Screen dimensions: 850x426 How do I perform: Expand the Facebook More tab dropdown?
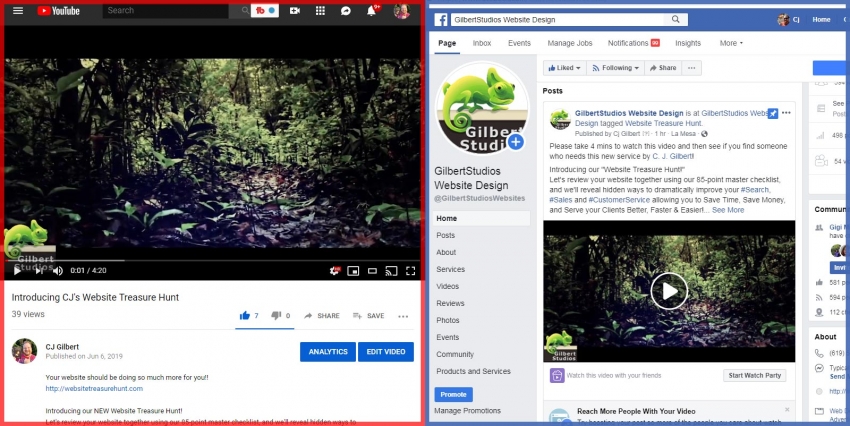tap(731, 43)
